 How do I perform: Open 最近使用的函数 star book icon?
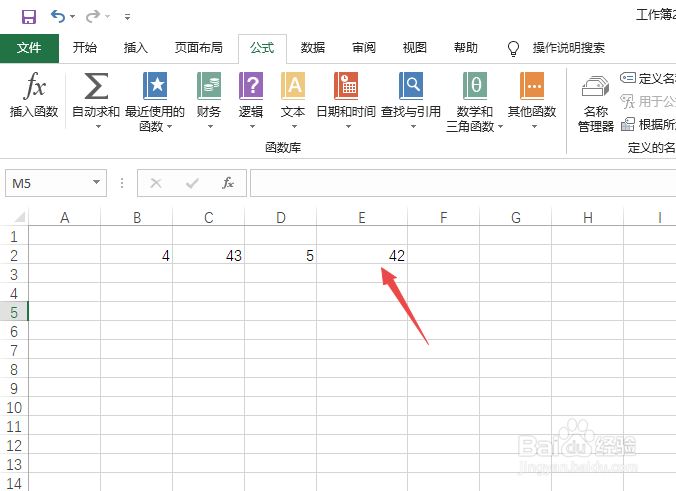pos(155,85)
